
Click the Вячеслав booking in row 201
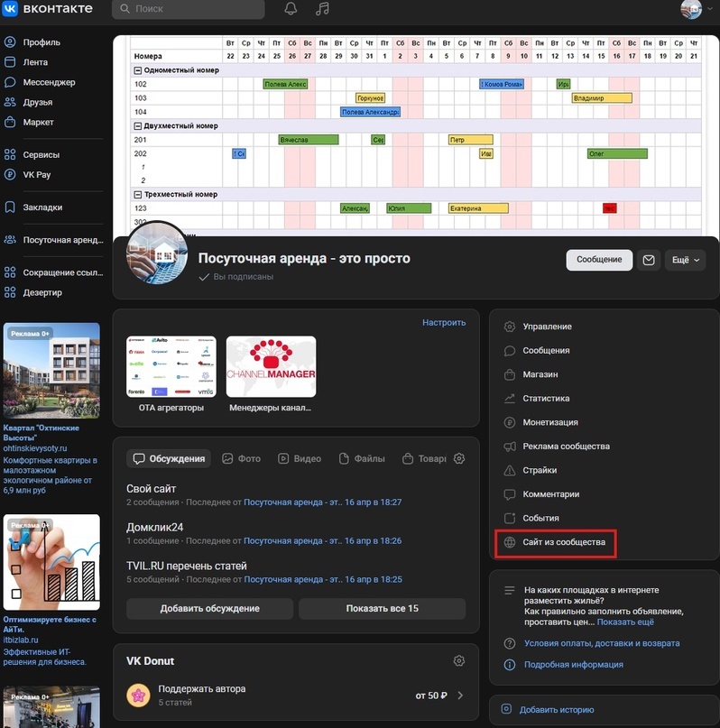(309, 140)
